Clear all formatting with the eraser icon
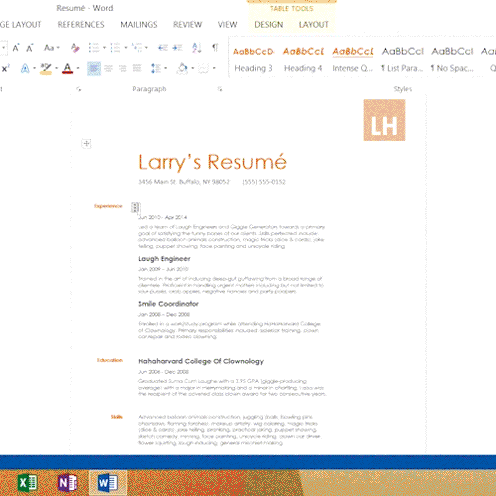 [75, 48]
